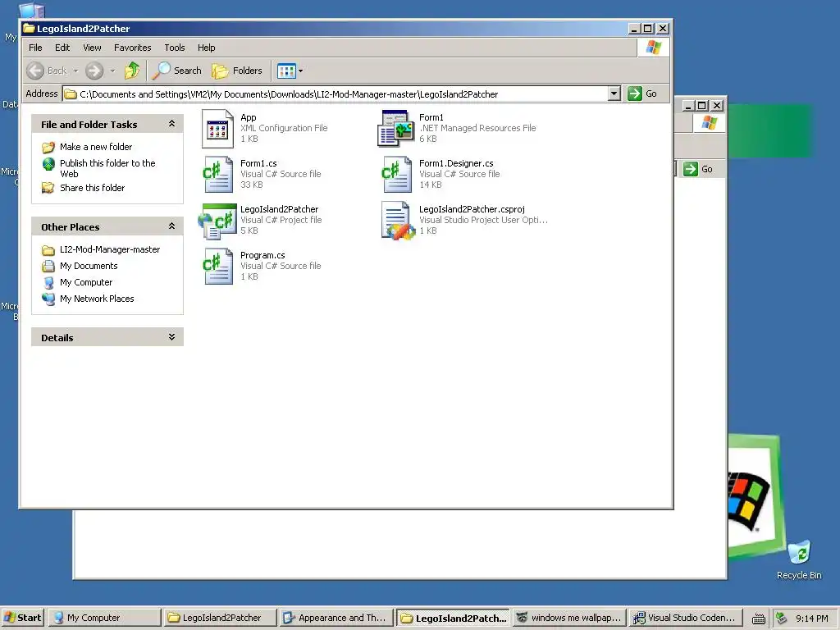Click the Make a new folder icon
The image size is (840, 630).
(x=48, y=147)
